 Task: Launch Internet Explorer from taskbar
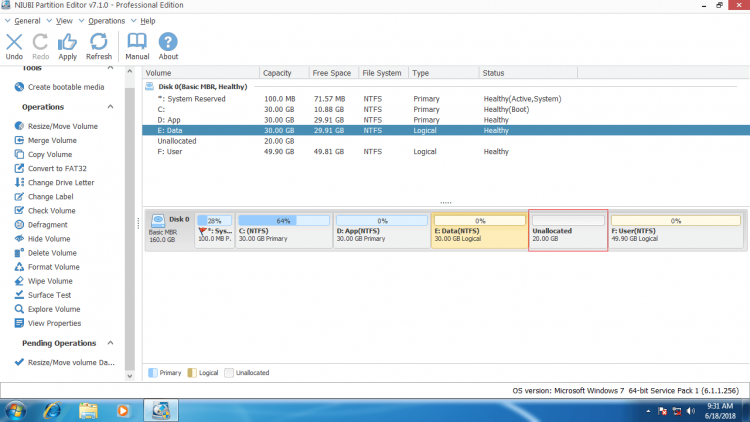[53, 411]
